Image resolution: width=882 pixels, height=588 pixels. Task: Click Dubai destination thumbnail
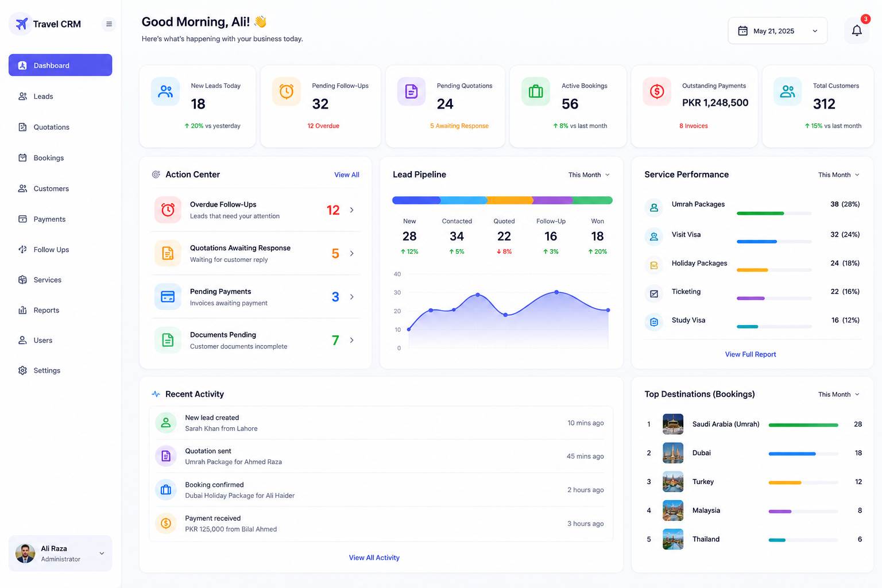673,452
